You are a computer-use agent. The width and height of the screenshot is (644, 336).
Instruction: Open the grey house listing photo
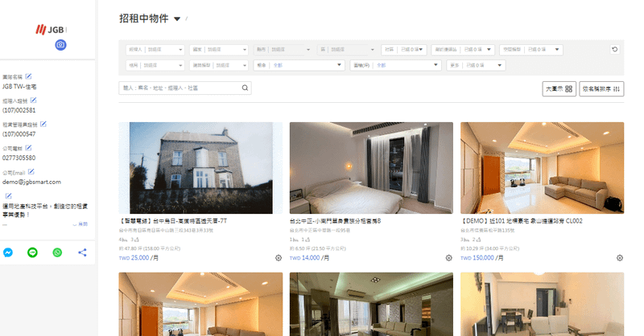200,167
